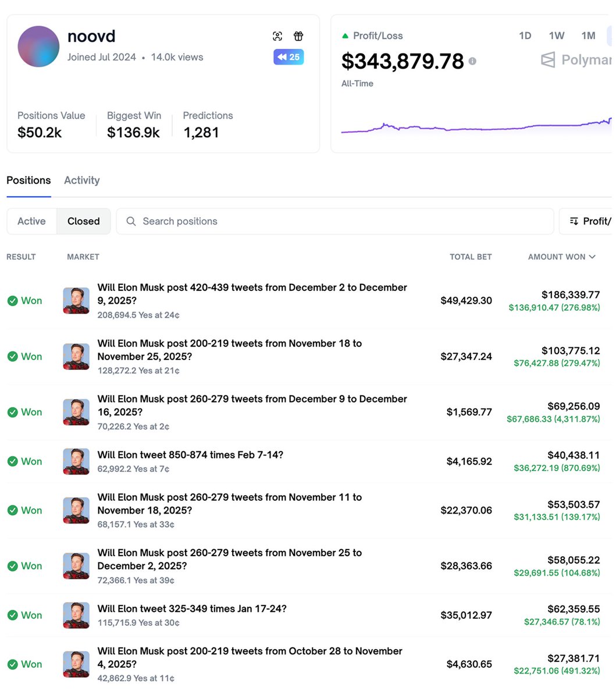The image size is (616, 698).
Task: Click the rewind 25 badge
Action: [x=289, y=57]
